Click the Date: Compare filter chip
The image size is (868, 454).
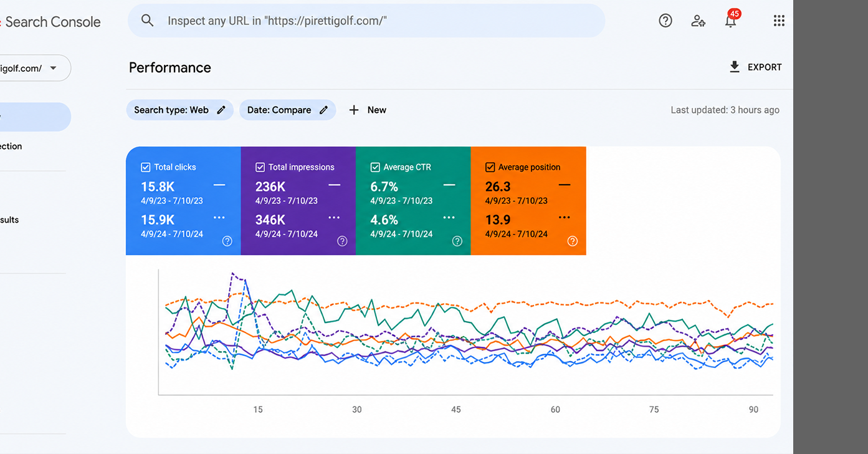pos(287,110)
